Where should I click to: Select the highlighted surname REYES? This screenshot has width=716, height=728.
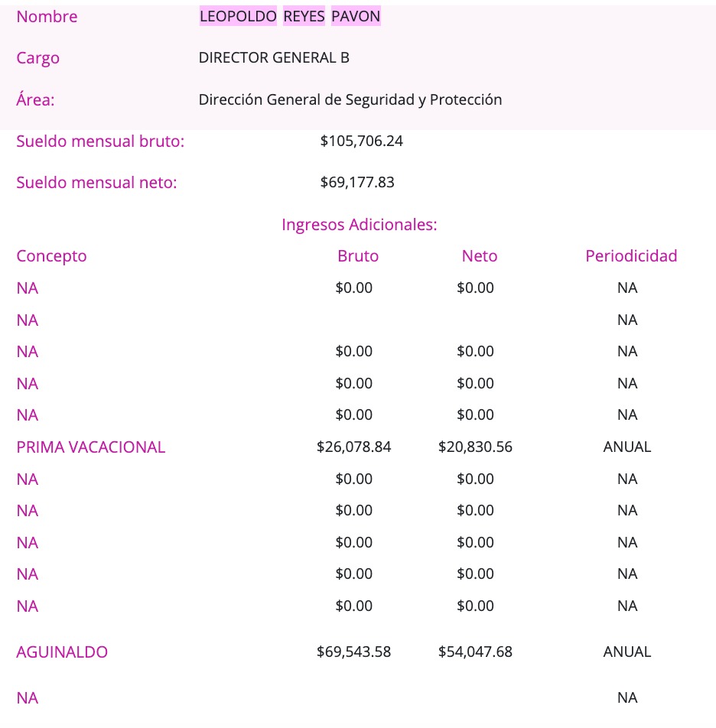pos(304,17)
